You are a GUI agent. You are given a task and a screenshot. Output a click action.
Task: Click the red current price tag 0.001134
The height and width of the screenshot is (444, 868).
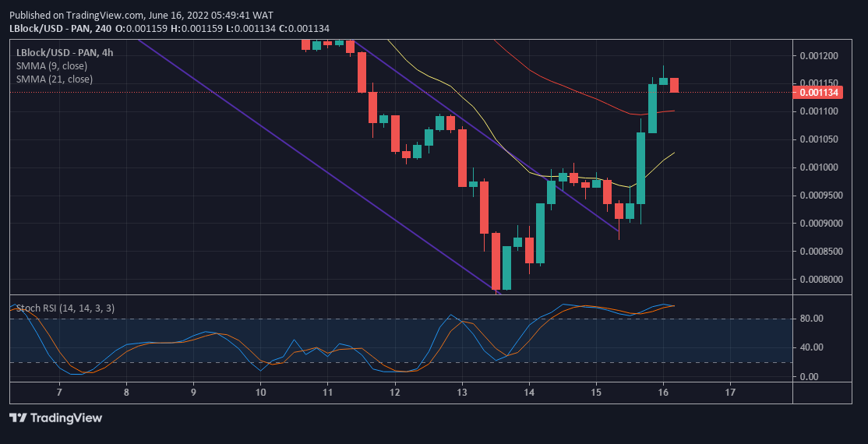817,93
